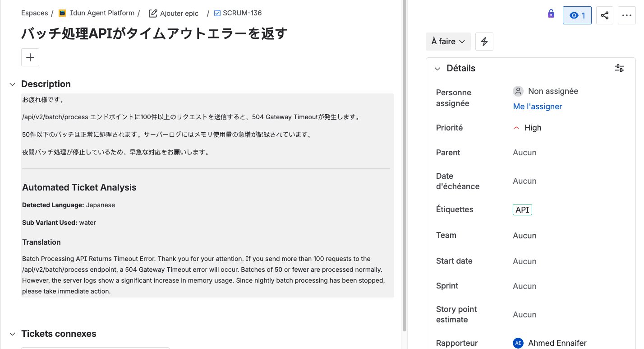Click the epic icon beside Ajouter epic
644x349 pixels.
click(x=152, y=13)
